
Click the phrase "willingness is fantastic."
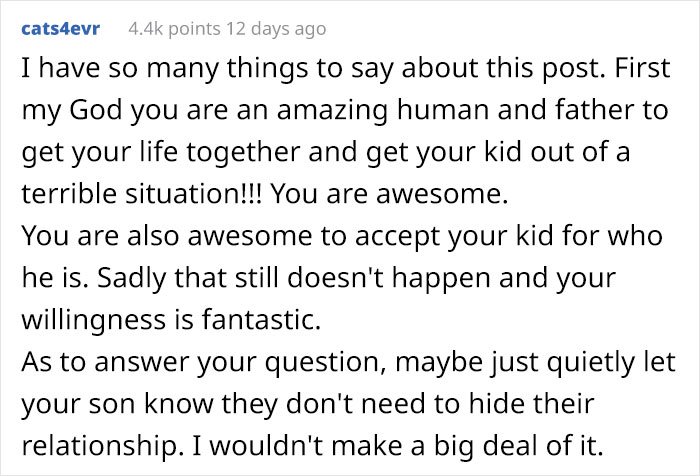tap(171, 320)
